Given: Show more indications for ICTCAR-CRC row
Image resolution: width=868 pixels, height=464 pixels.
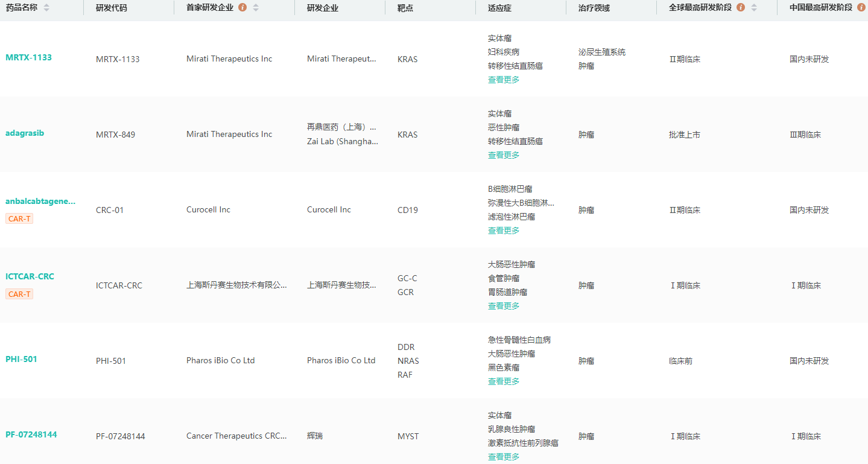Looking at the screenshot, I should point(503,306).
